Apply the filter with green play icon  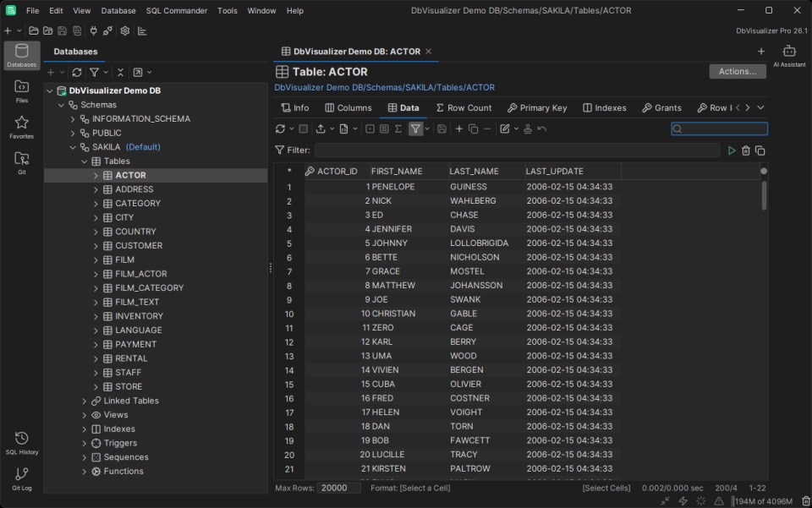731,150
